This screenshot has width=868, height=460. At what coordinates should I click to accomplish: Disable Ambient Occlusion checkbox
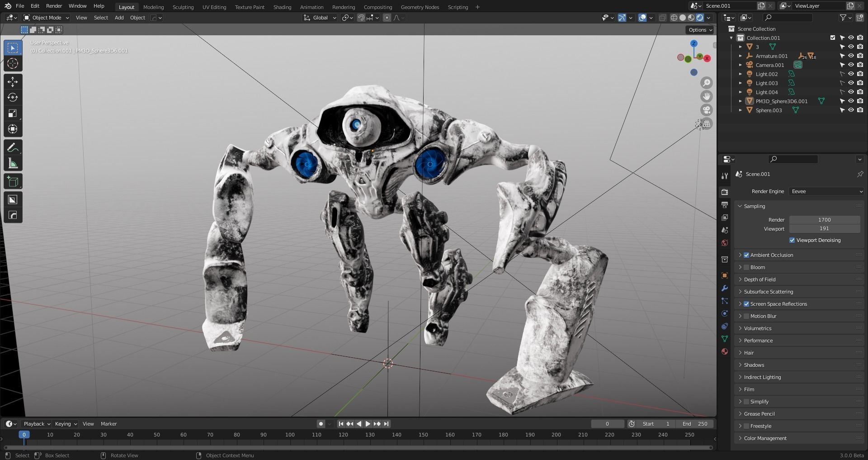(746, 255)
